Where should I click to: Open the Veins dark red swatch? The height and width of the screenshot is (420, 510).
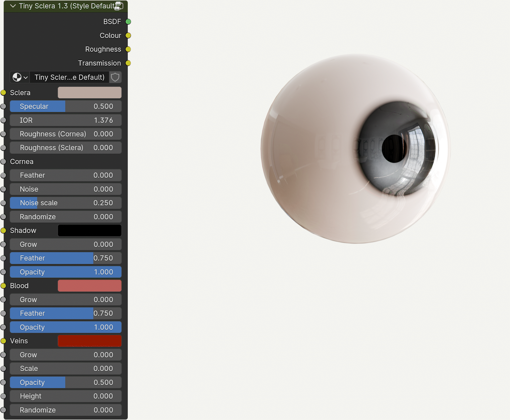[x=90, y=341]
